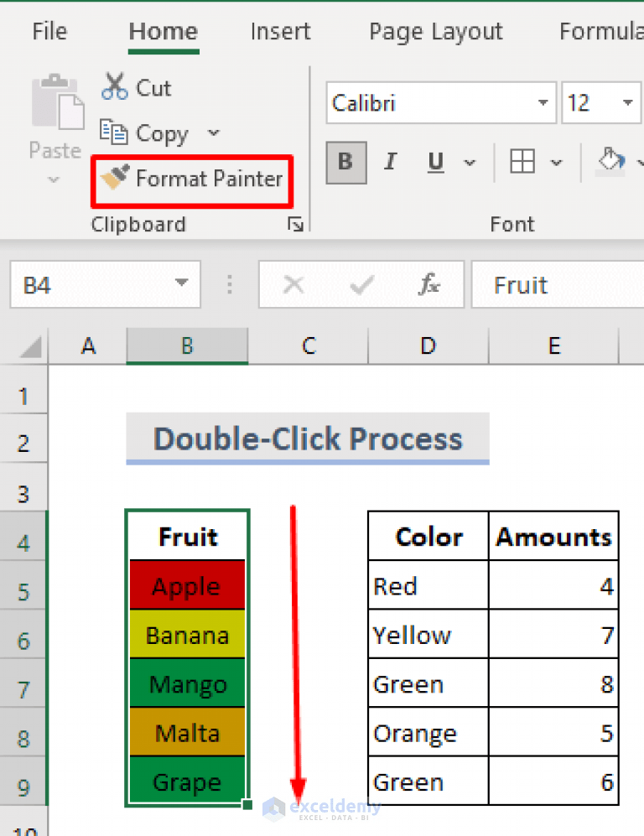644x836 pixels.
Task: Toggle italic formatting
Action: (x=389, y=162)
